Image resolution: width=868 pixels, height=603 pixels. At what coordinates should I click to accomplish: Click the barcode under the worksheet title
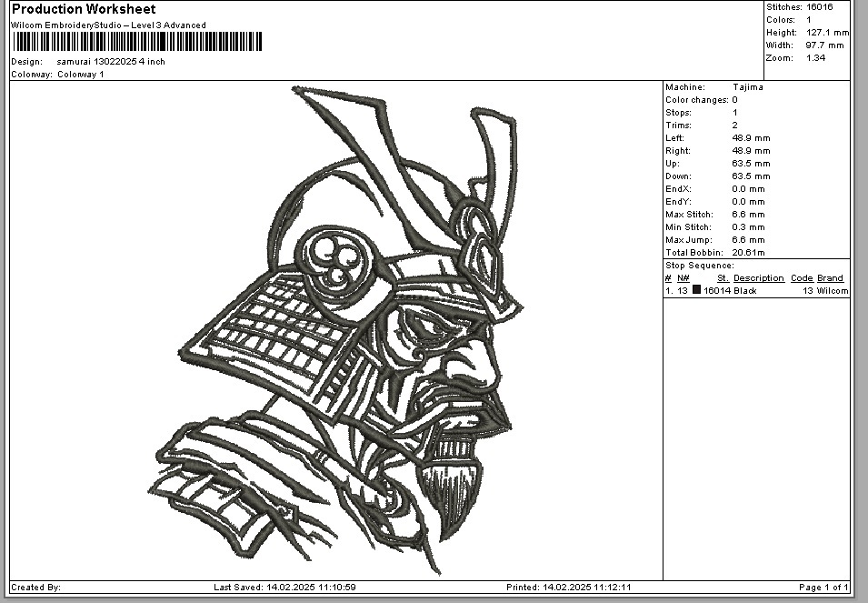[x=136, y=42]
